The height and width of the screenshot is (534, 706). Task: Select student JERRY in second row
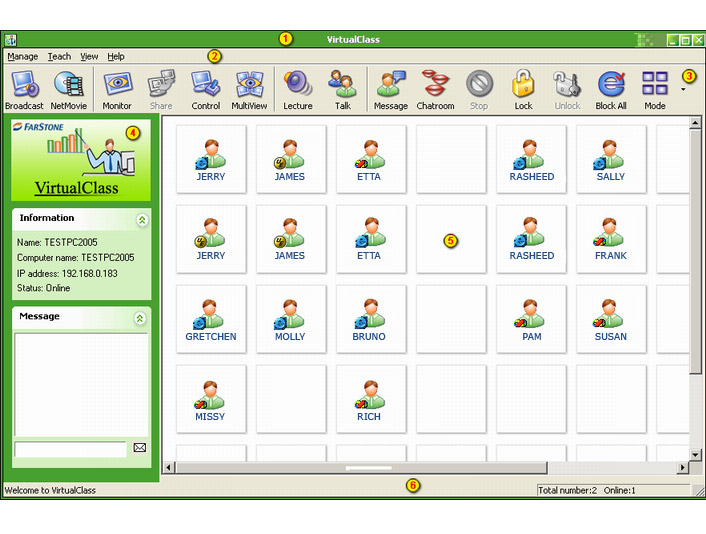[x=211, y=239]
